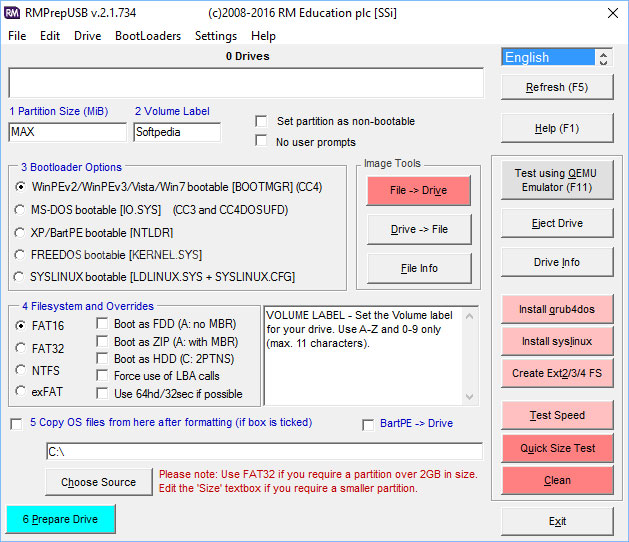Check Boot as HDD (C: 2PTNS) option
The image size is (629, 542).
pos(104,359)
